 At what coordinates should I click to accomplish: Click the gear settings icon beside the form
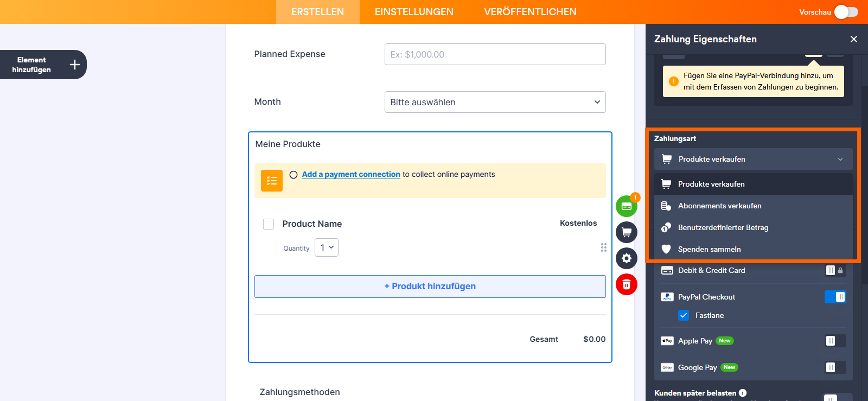pos(626,258)
